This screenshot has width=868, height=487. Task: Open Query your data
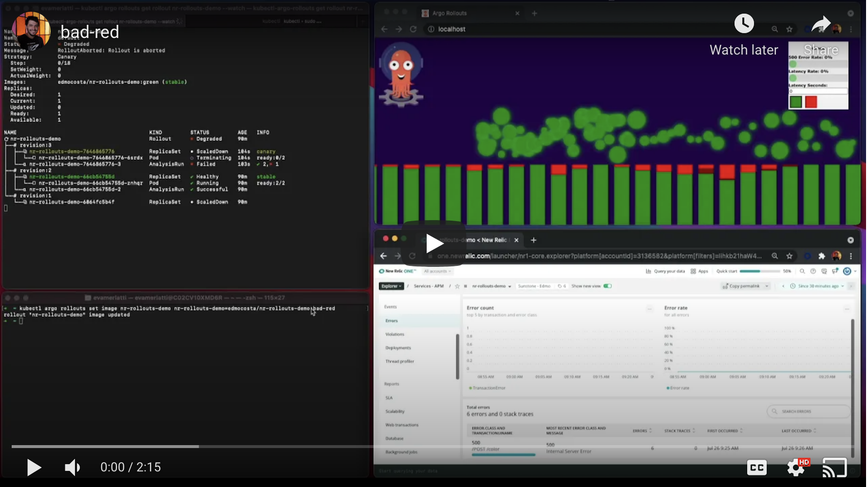[x=665, y=271]
